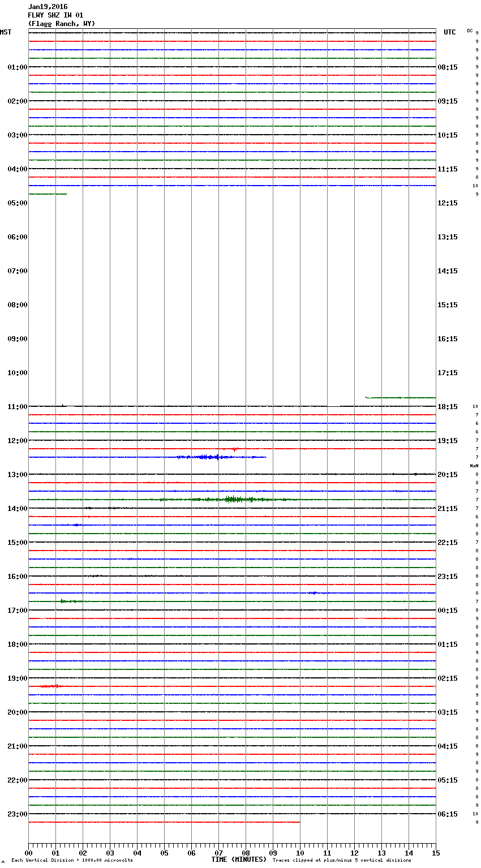Click the TIME (MINUTES) axis title
This screenshot has height=868, width=481.
tap(239, 860)
